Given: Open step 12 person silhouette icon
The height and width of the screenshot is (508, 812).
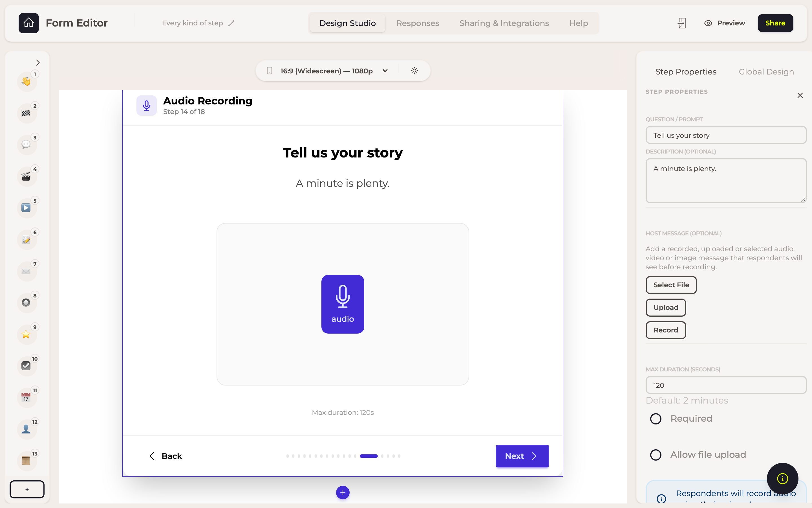Looking at the screenshot, I should (26, 429).
